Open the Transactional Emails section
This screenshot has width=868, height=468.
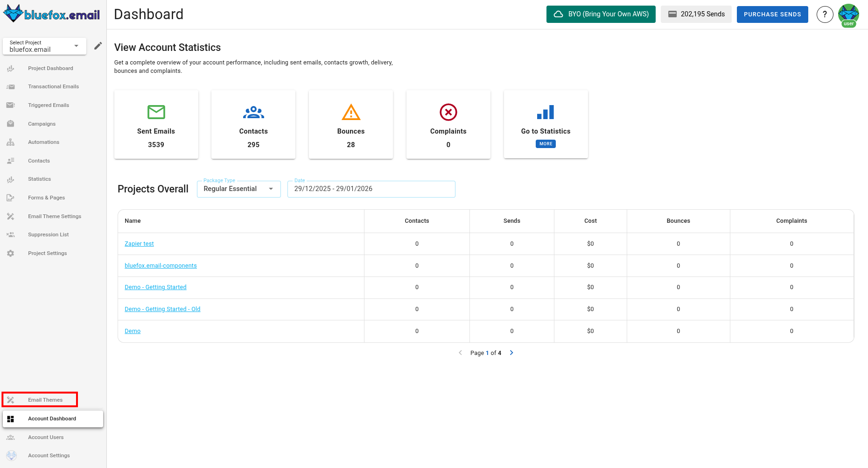[x=53, y=86]
